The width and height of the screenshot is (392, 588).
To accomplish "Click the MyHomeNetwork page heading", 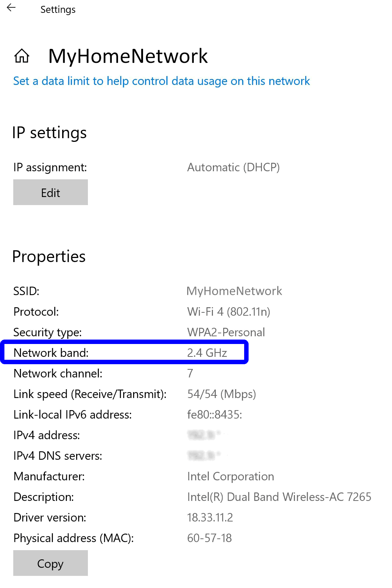I will tap(128, 56).
